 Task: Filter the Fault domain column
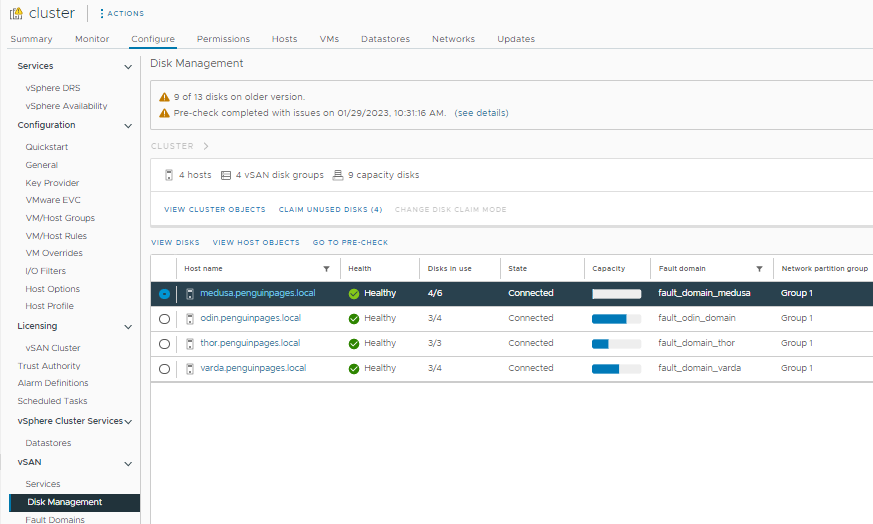click(759, 269)
